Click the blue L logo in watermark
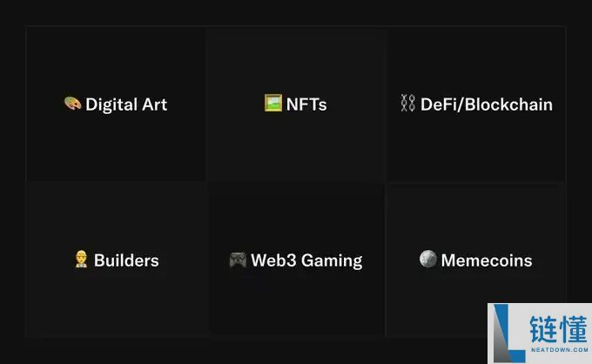The image size is (592, 364). (508, 334)
